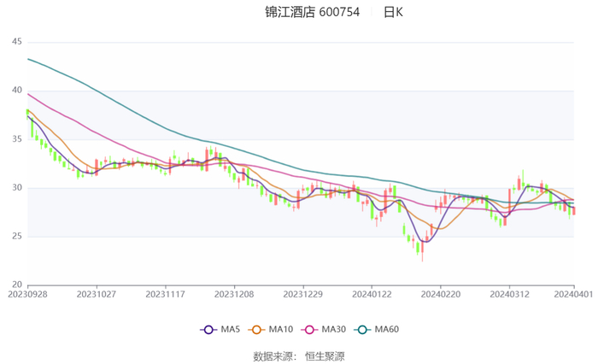
Task: Click the purple MA5 legend marker
Action: coord(208,330)
